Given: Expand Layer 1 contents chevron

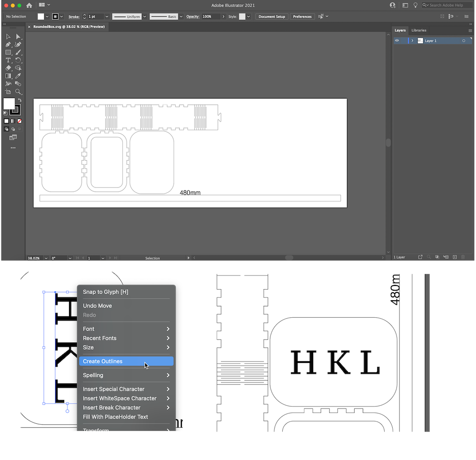Looking at the screenshot, I should tap(412, 41).
